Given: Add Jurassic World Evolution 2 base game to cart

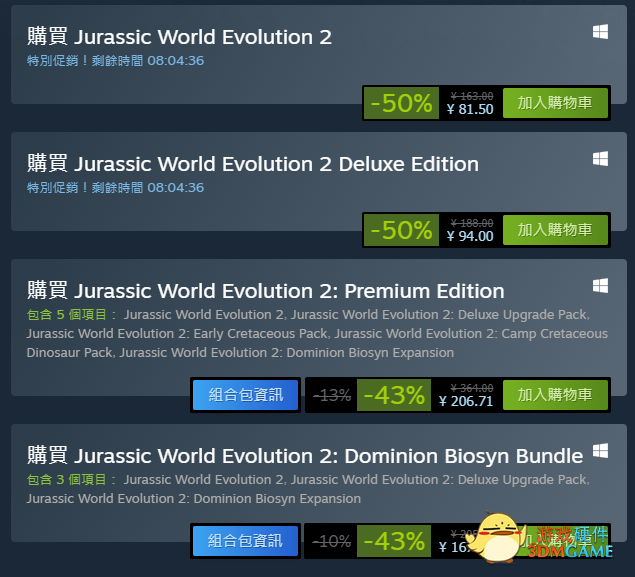Looking at the screenshot, I should (x=555, y=103).
